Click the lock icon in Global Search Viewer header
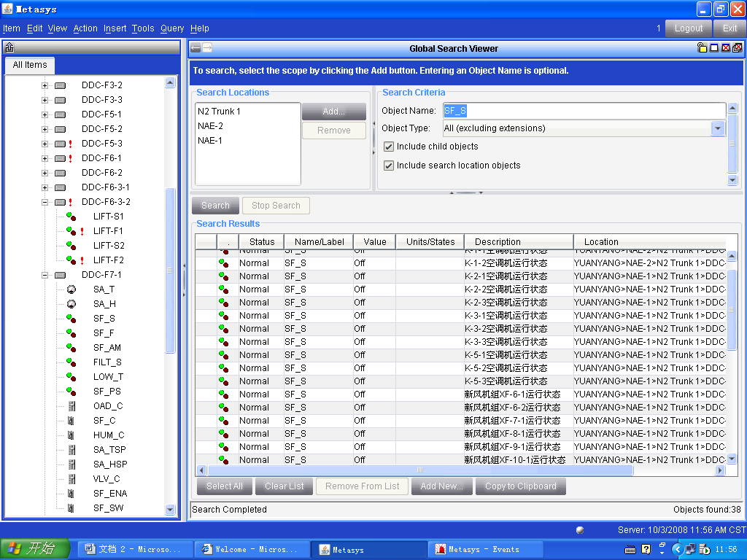This screenshot has width=747, height=560. [702, 49]
